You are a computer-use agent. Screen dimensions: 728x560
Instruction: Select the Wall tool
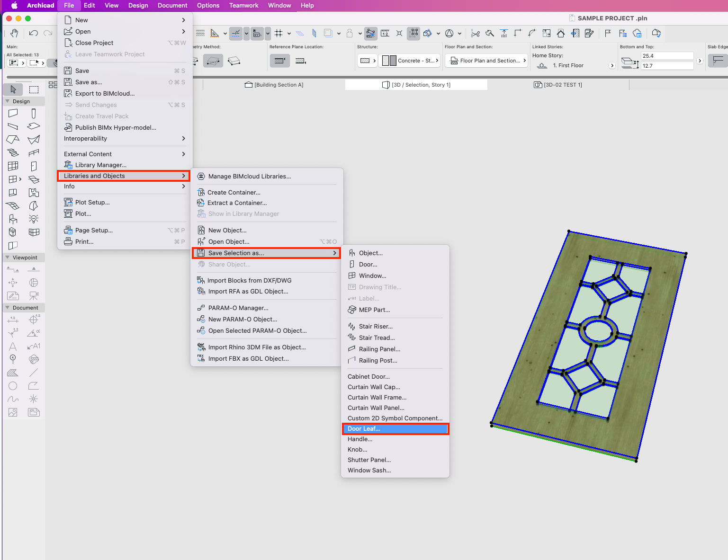pyautogui.click(x=13, y=113)
